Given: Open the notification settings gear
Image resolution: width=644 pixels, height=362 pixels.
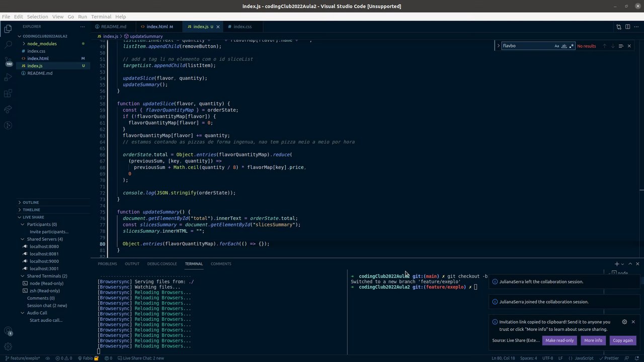Looking at the screenshot, I should [x=624, y=322].
